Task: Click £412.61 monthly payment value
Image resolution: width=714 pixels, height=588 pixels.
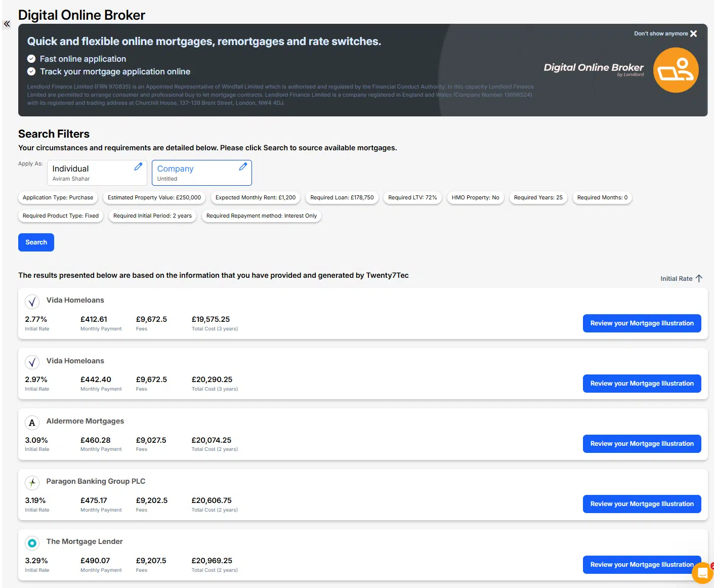Action: tap(94, 319)
